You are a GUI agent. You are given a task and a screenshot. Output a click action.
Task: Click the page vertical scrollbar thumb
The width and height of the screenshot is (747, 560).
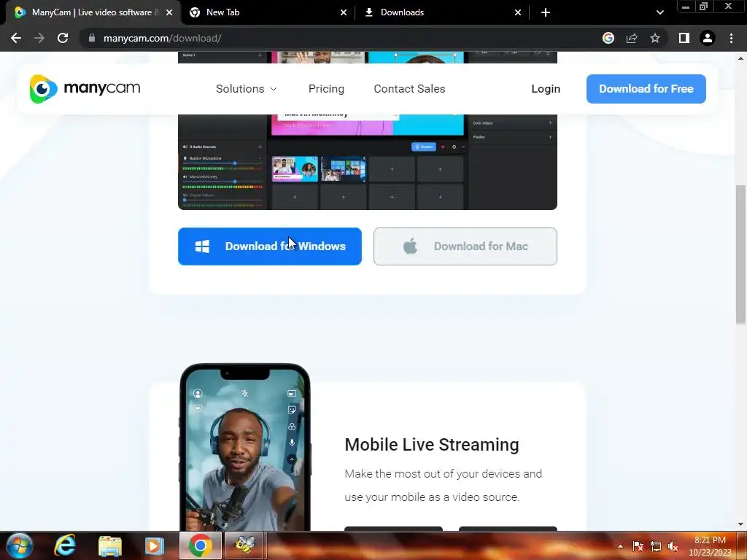(740, 254)
